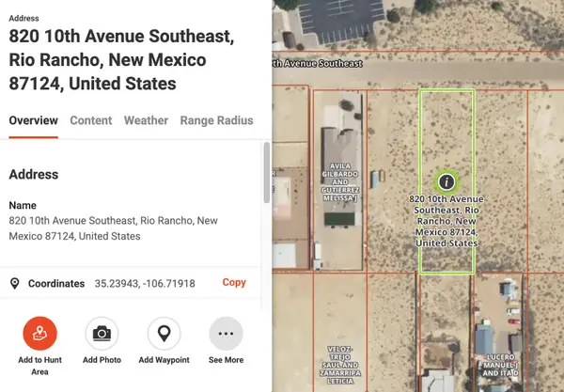This screenshot has width=564, height=392.
Task: Click the 10th Avenue Southeast street label on the map
Action: pos(318,64)
